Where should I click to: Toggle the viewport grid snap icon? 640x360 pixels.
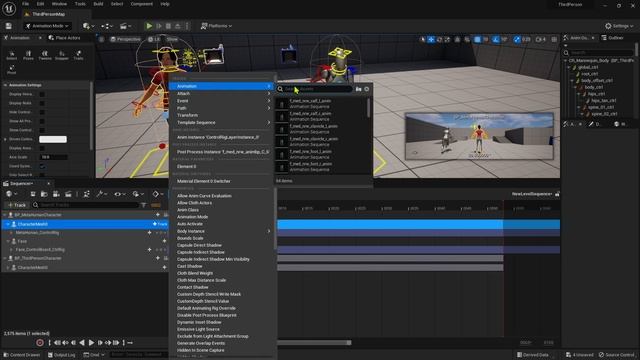pos(477,40)
